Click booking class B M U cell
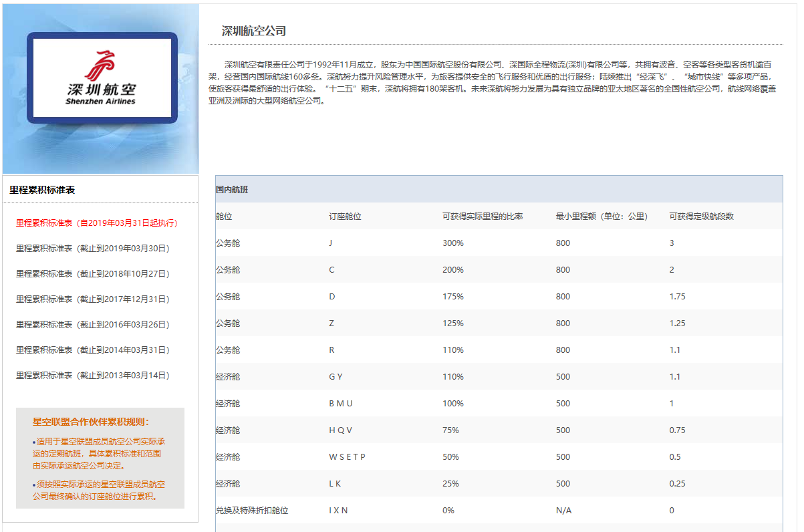The height and width of the screenshot is (532, 804). click(341, 404)
